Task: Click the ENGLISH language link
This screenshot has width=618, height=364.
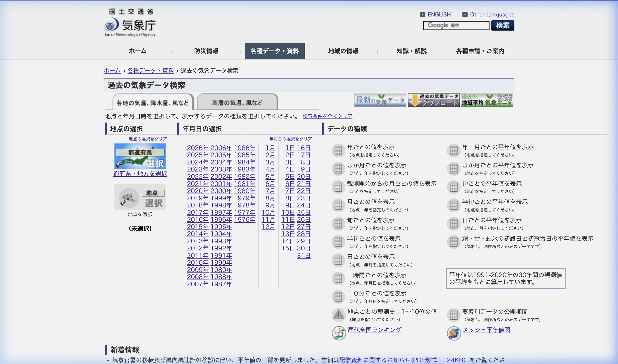Action: [x=439, y=15]
